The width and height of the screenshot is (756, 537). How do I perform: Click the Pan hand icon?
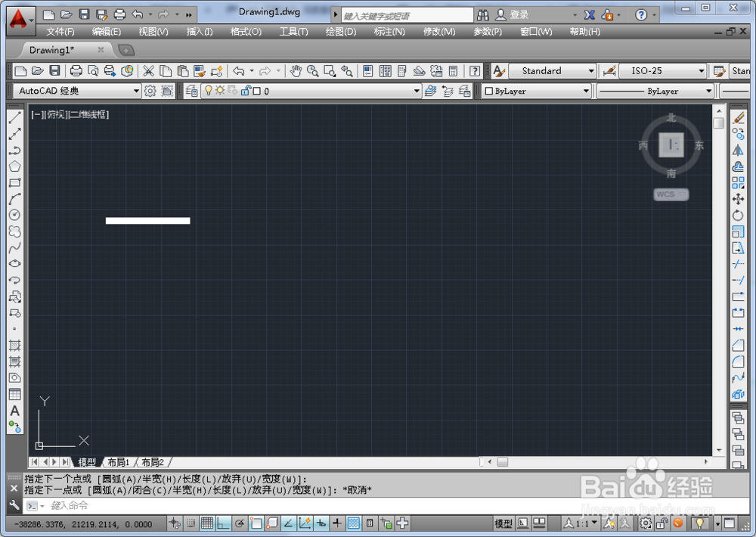point(296,71)
